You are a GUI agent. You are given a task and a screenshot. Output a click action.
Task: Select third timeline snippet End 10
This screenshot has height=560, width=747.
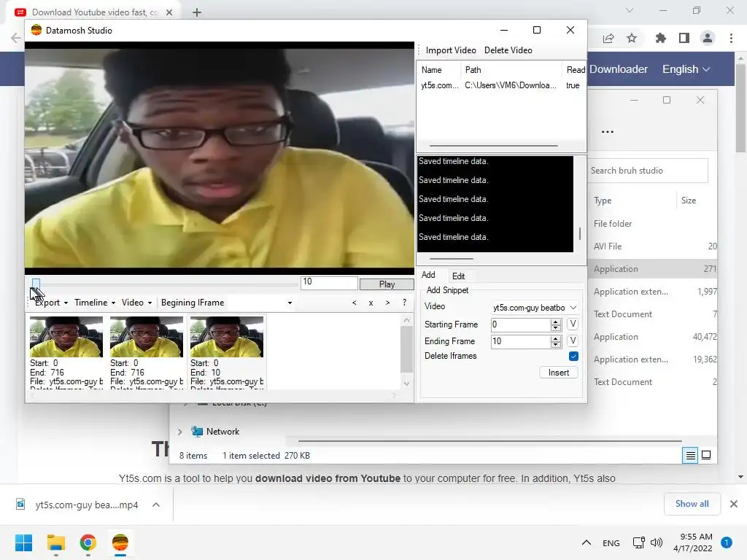click(x=227, y=352)
